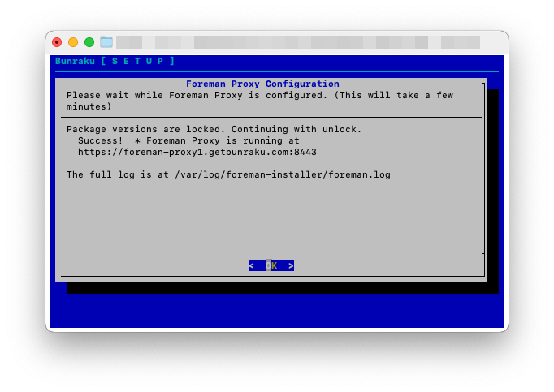The width and height of the screenshot is (554, 392).
Task: Click the folder icon in title bar
Action: [106, 42]
